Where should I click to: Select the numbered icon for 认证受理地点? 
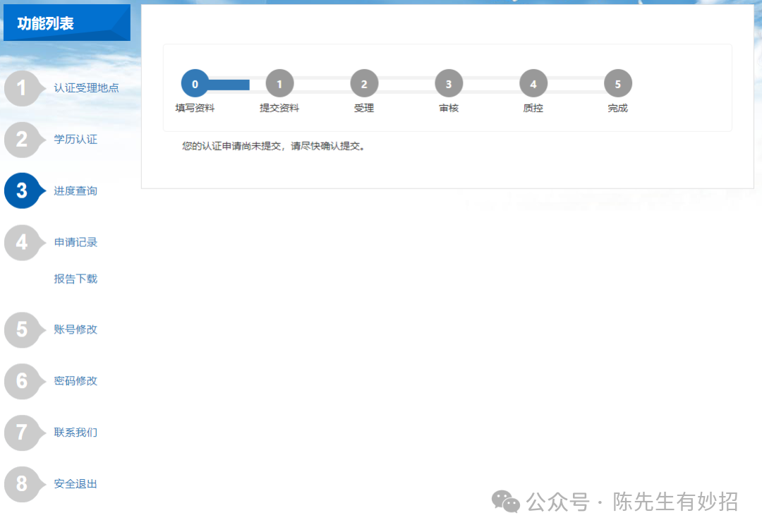coord(23,87)
